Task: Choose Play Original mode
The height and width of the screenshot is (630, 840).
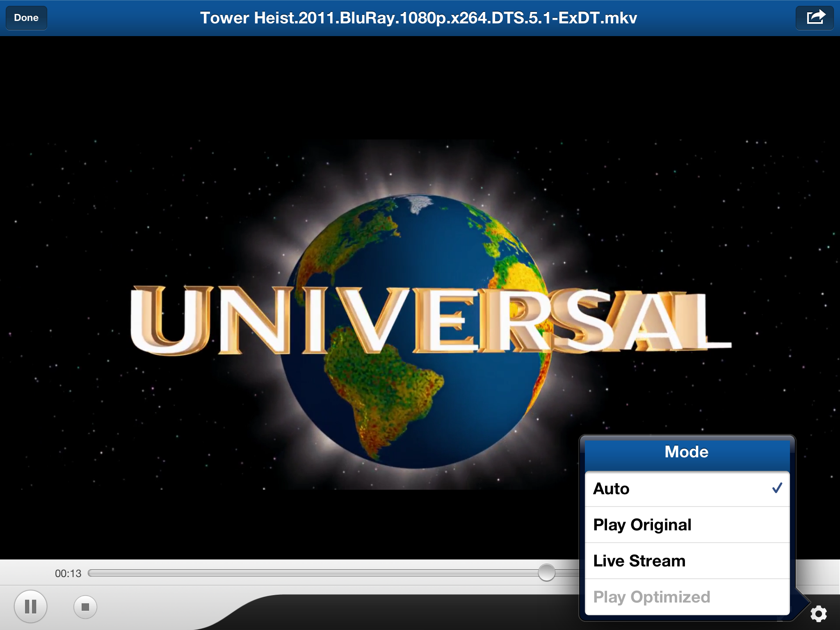Action: coord(687,525)
